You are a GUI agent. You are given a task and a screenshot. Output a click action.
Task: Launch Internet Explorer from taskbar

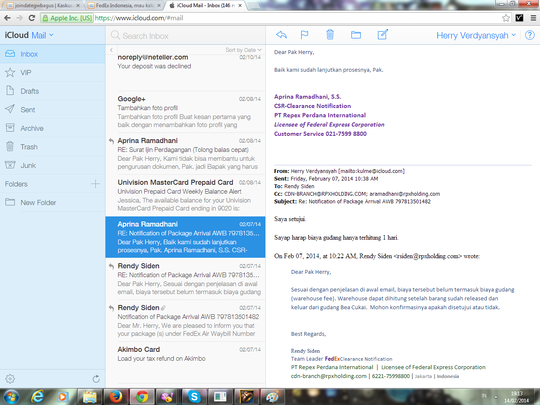[37, 397]
